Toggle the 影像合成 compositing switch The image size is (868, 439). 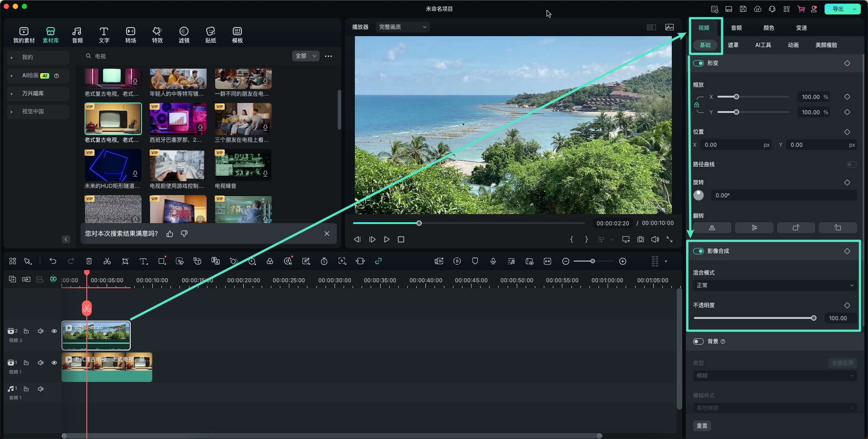(698, 251)
